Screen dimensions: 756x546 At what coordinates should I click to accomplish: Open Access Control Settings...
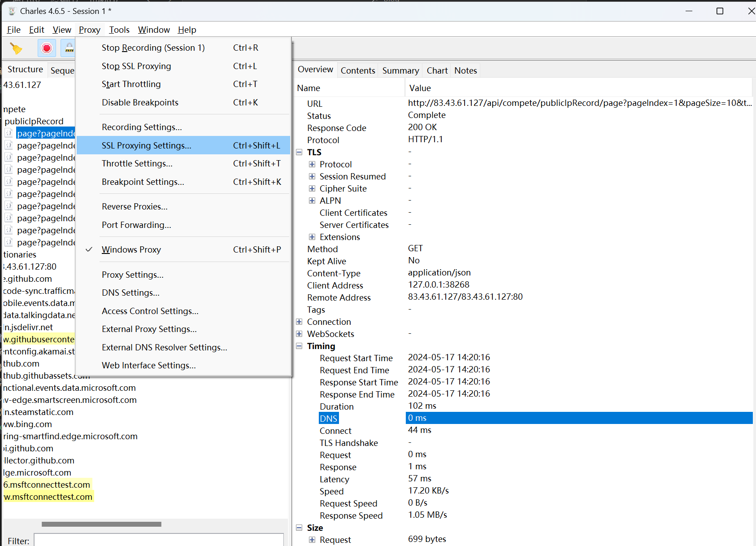tap(184, 311)
